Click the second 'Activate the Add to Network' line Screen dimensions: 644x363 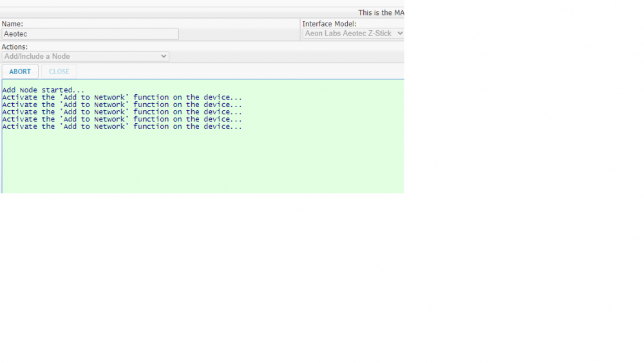click(122, 104)
